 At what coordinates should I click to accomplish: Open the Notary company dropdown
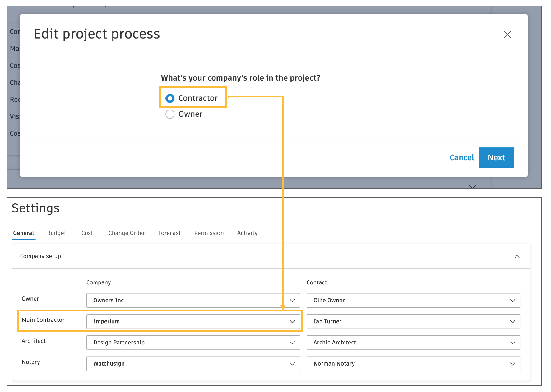[x=193, y=364]
